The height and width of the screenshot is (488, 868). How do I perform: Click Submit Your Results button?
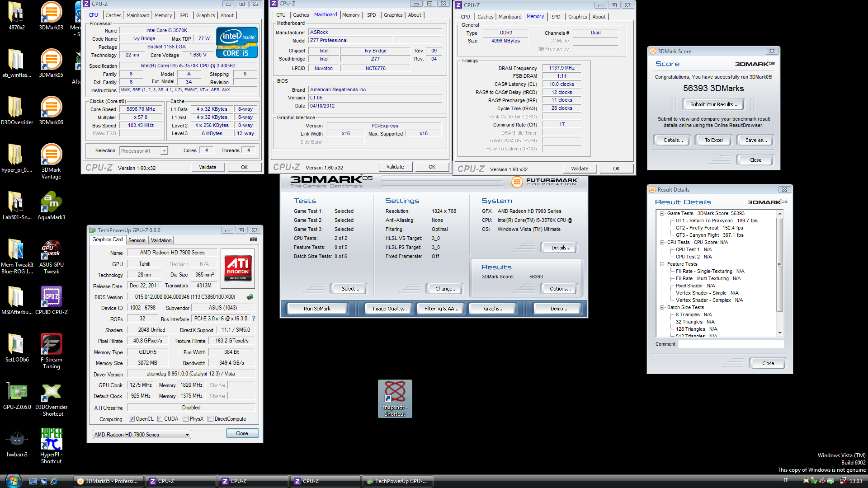tap(713, 104)
